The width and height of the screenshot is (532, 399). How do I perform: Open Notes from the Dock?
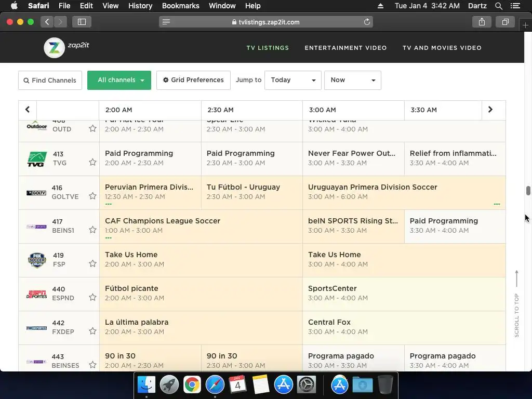tap(261, 385)
